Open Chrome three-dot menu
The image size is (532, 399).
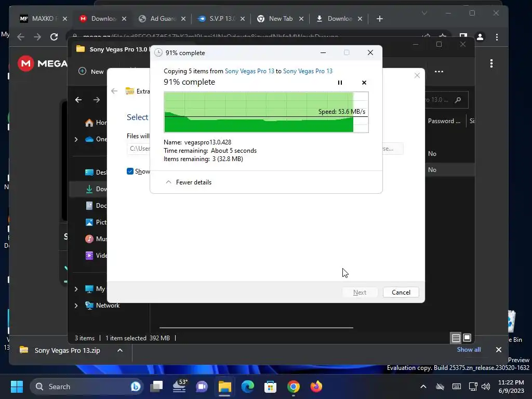[x=497, y=37]
